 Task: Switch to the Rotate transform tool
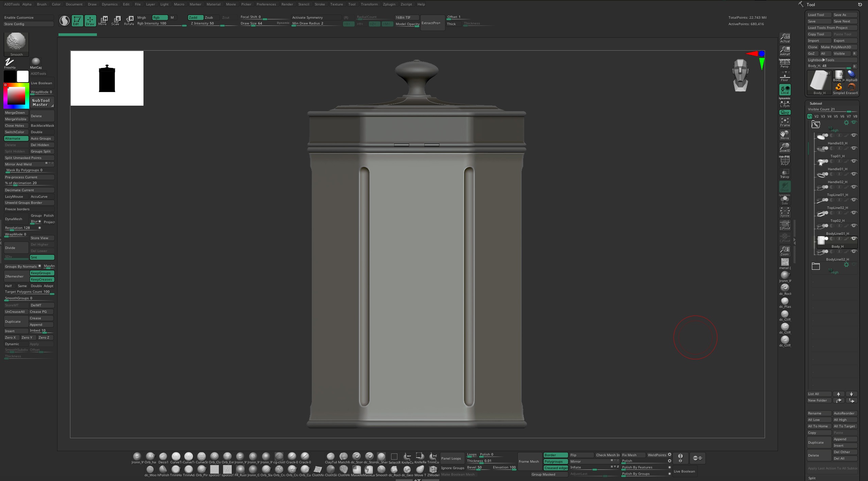[129, 21]
